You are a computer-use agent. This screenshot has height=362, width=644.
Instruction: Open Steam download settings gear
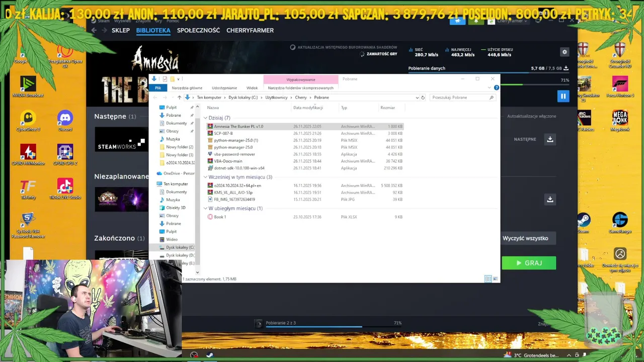[565, 52]
